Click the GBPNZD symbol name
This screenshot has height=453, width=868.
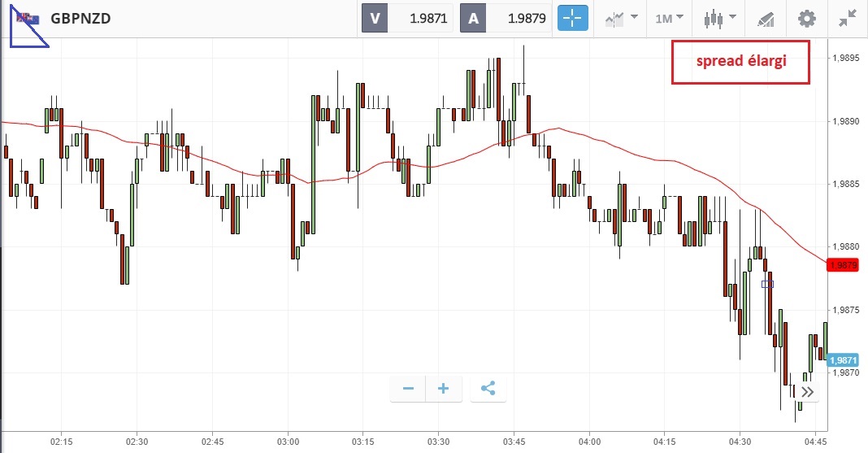pyautogui.click(x=80, y=18)
